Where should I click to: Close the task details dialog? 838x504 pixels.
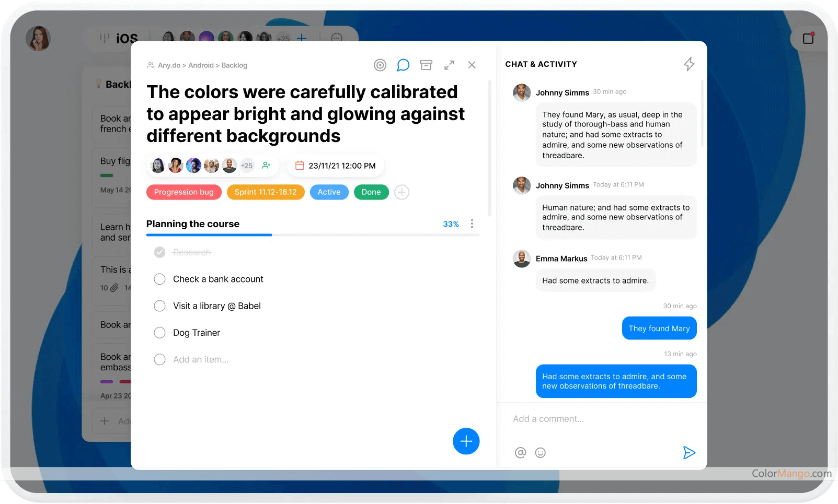click(472, 65)
